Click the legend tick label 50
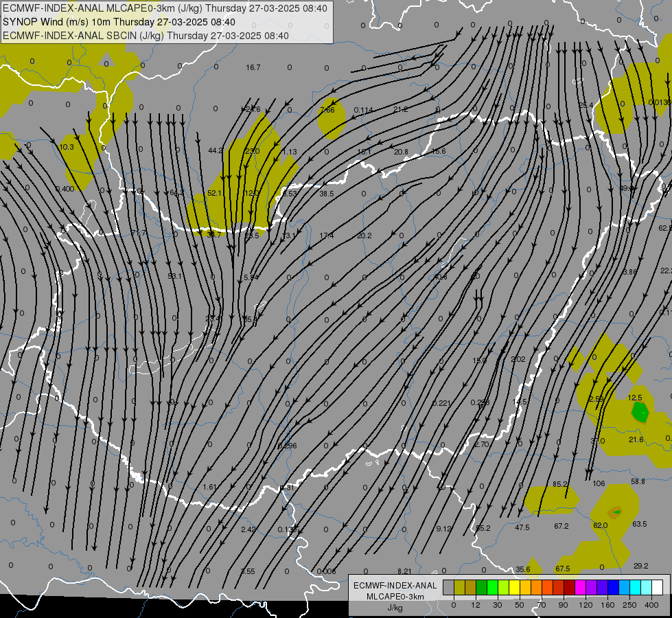Screen dimensions: 672x618 pyautogui.click(x=520, y=605)
